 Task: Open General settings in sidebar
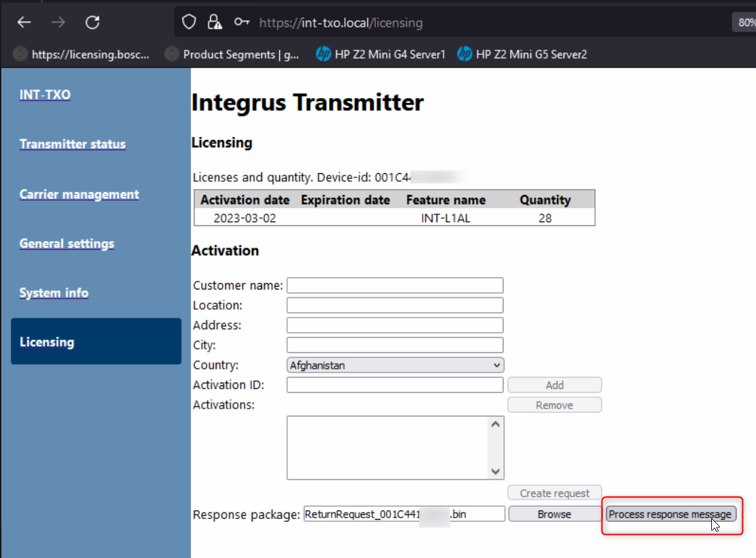(x=67, y=244)
